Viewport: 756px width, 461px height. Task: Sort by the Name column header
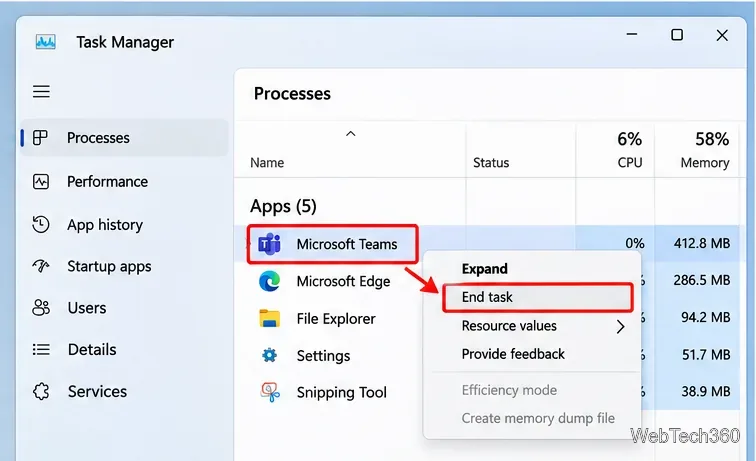pos(267,163)
